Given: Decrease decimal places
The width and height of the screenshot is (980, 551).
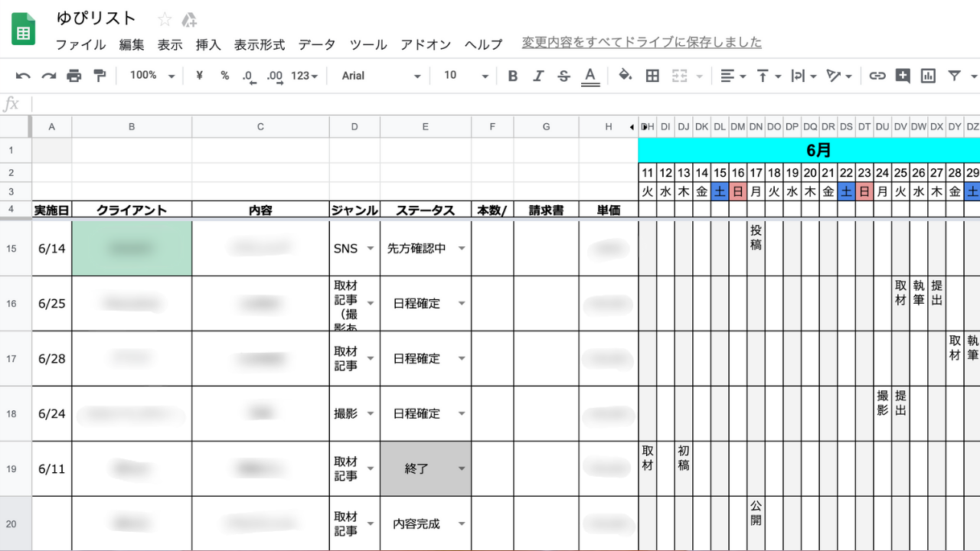Looking at the screenshot, I should point(248,76).
